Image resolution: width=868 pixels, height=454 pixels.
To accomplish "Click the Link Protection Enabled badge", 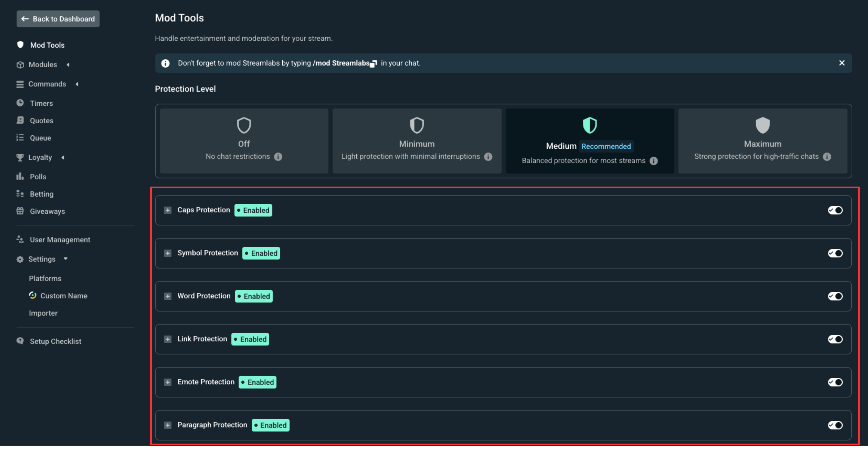I will pos(250,339).
